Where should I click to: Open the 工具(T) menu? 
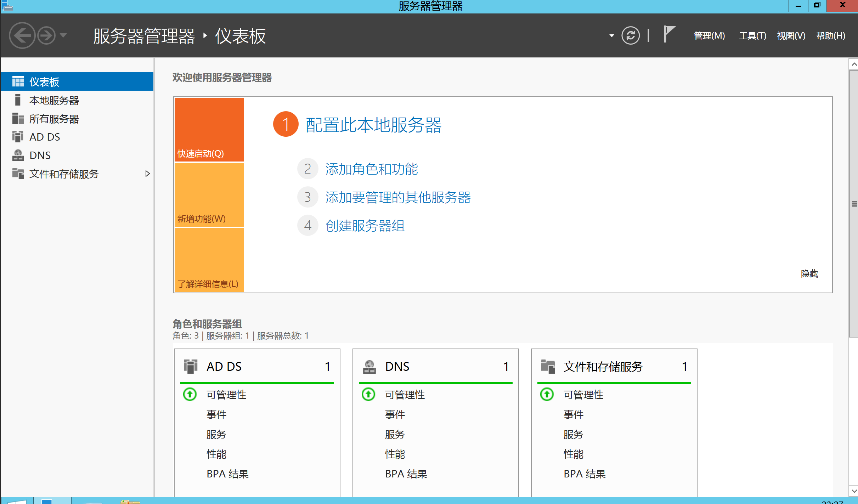tap(752, 36)
